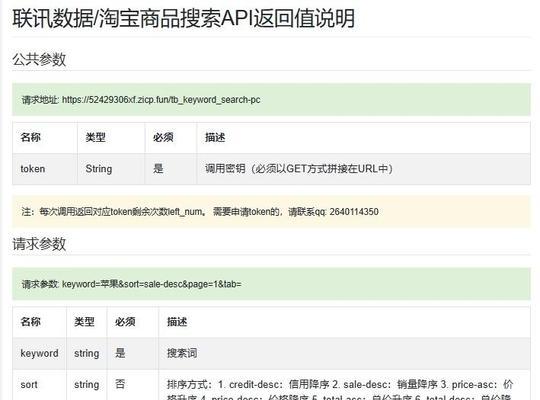Image resolution: width=540 pixels, height=400 pixels.
Task: Click 调用密钥（必须以GET方式拼接在URL中） description
Action: pos(299,169)
